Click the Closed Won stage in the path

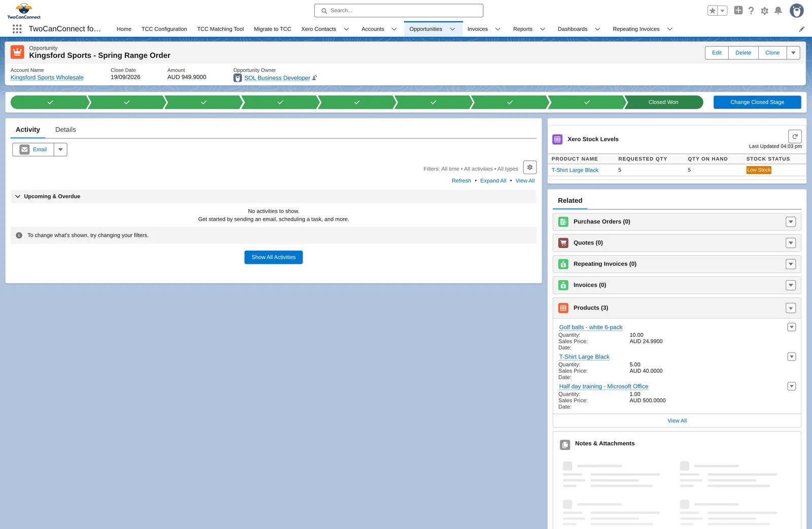pos(663,102)
